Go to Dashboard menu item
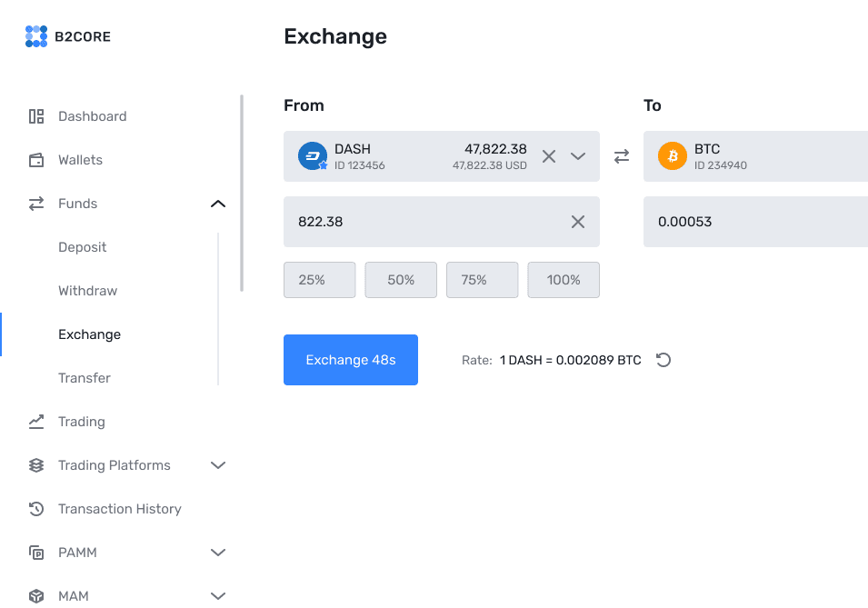The width and height of the screenshot is (868, 608). click(x=93, y=116)
